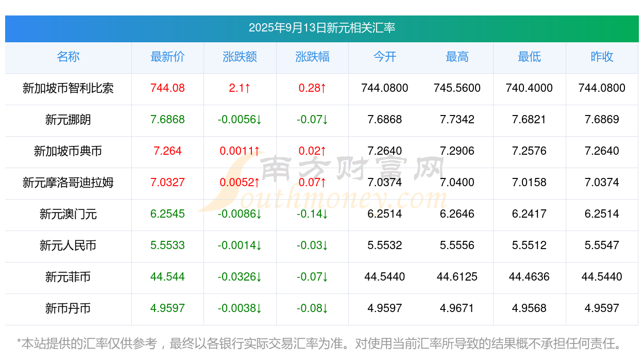Click change amount -0.0326↓
This screenshot has width=644, height=360.
pyautogui.click(x=240, y=277)
